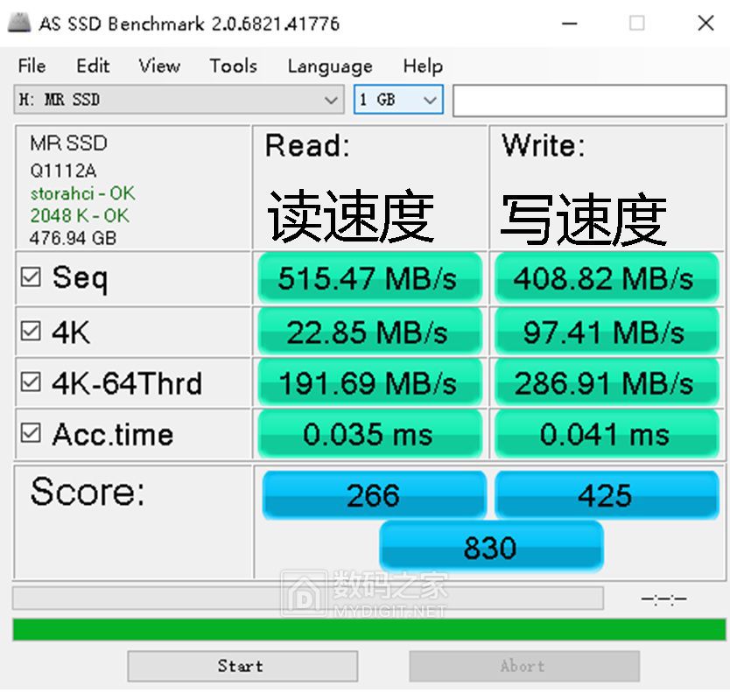Click the Start button

(242, 666)
